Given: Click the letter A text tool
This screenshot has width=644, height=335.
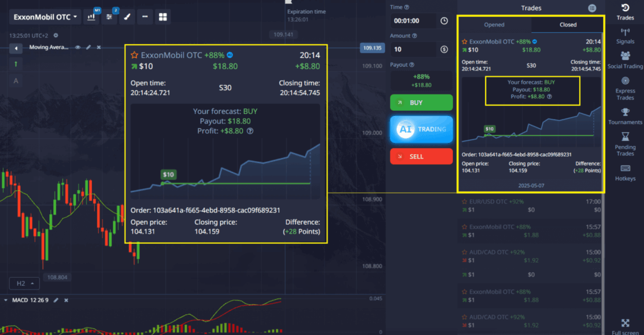Looking at the screenshot, I should (16, 81).
